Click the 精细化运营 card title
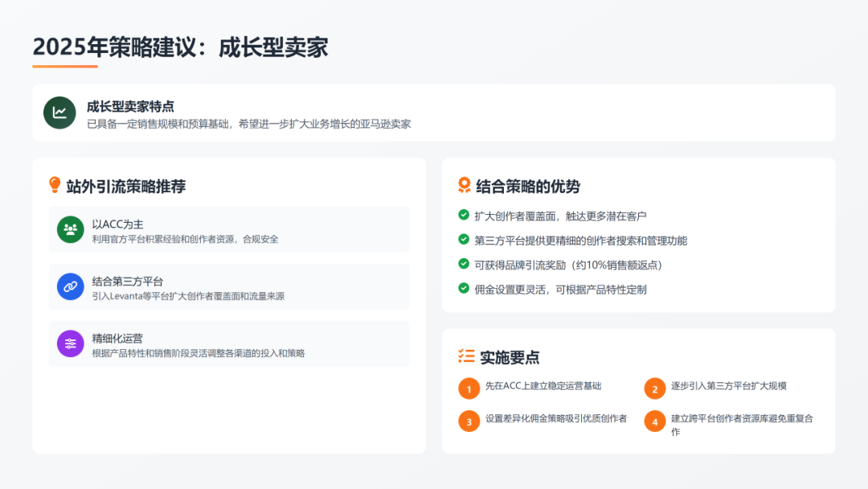The height and width of the screenshot is (489, 868). pos(117,339)
